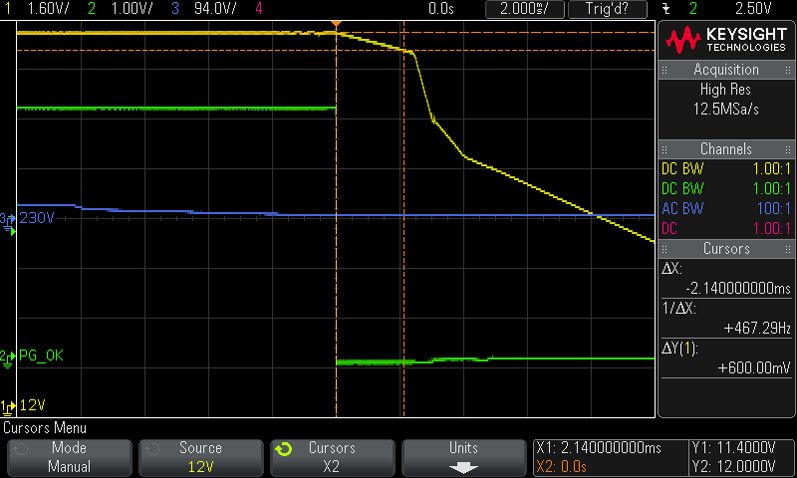Click the drag handle right of Channels header
This screenshot has height=478, width=797.
coord(788,150)
